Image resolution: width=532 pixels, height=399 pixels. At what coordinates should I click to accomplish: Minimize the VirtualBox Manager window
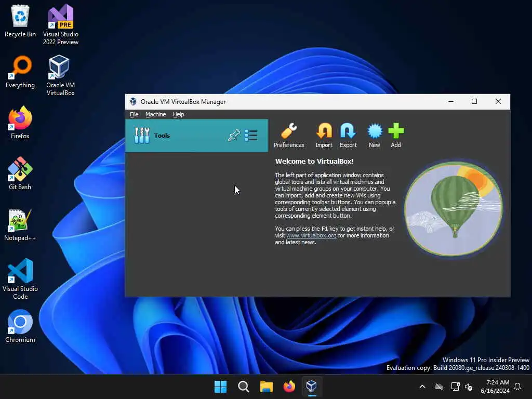click(451, 101)
